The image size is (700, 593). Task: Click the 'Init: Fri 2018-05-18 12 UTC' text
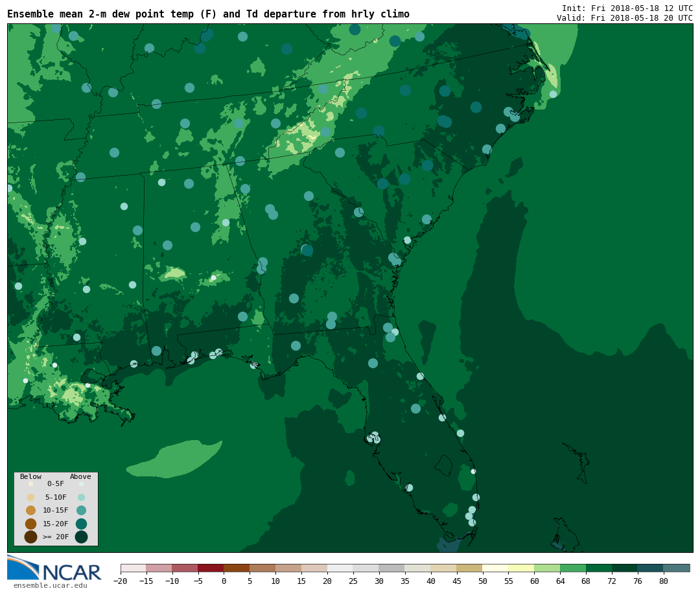pos(627,8)
